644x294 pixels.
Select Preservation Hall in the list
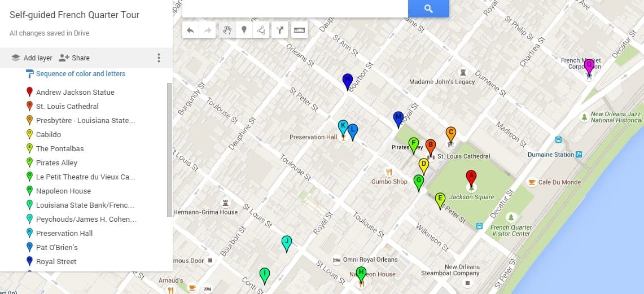pos(64,233)
